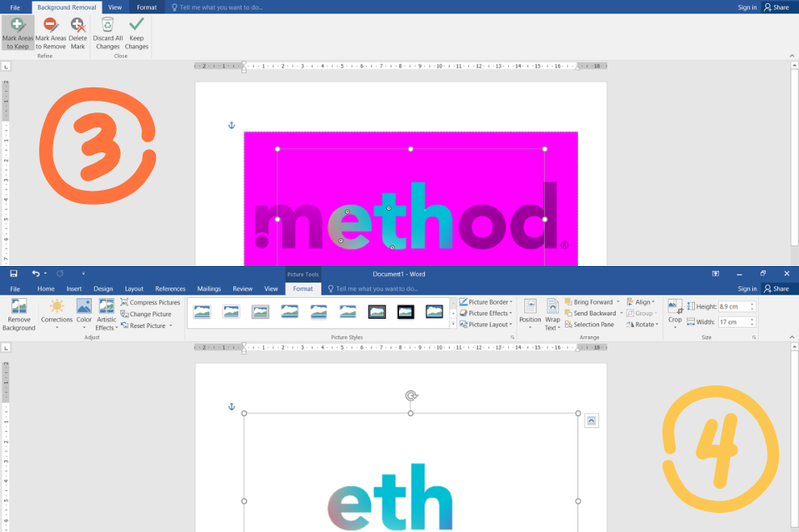Open the Position options
This screenshot has width=799, height=532.
(530, 314)
